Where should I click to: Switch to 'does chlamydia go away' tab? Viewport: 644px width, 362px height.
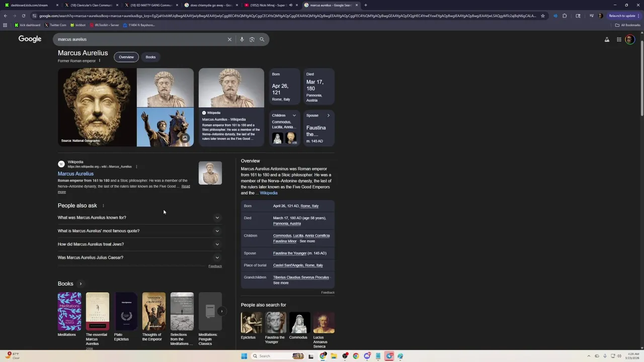pos(210,5)
